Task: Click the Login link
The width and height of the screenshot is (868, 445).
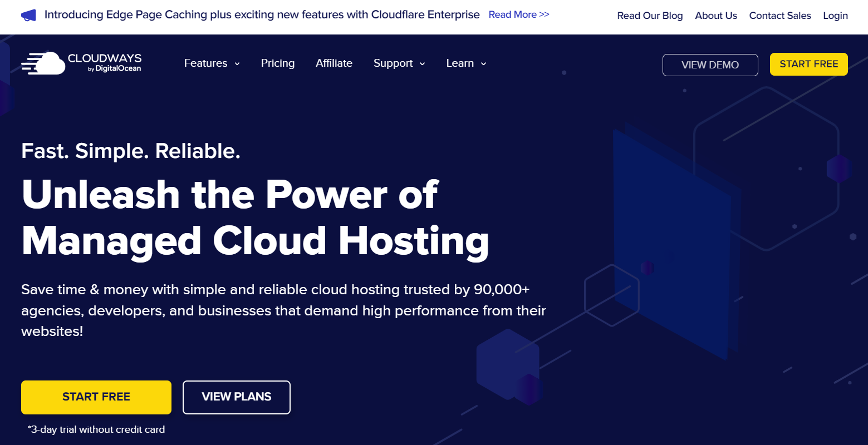Action: click(x=835, y=16)
